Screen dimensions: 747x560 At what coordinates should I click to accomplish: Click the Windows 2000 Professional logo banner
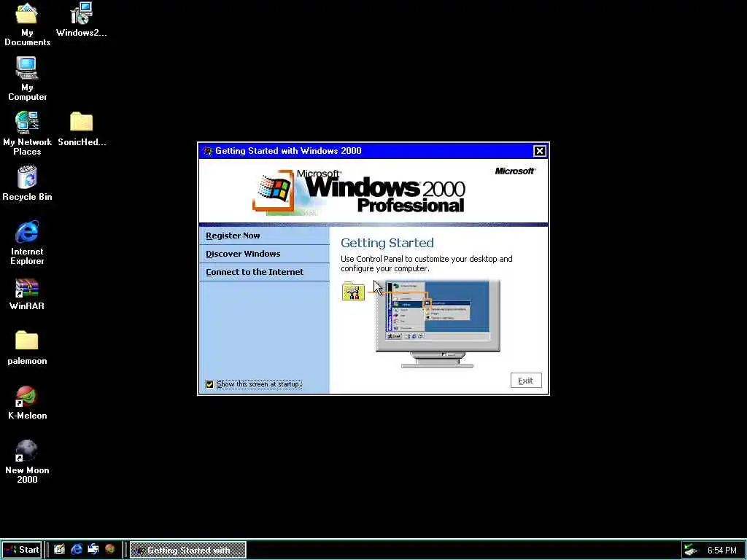pyautogui.click(x=360, y=192)
